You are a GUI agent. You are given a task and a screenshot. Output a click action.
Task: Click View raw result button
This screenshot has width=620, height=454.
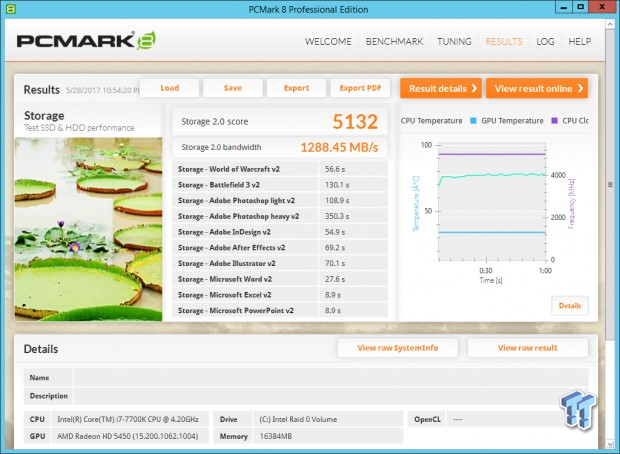click(x=528, y=348)
